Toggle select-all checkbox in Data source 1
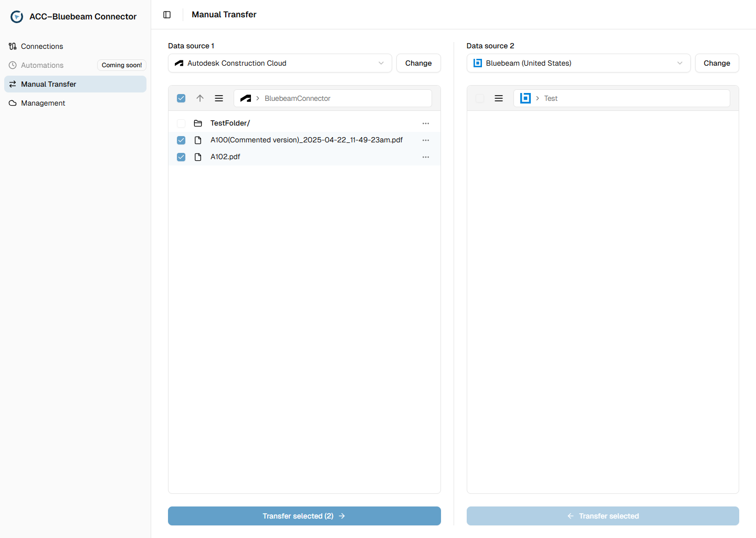Screen dimensions: 756x538 (181, 98)
